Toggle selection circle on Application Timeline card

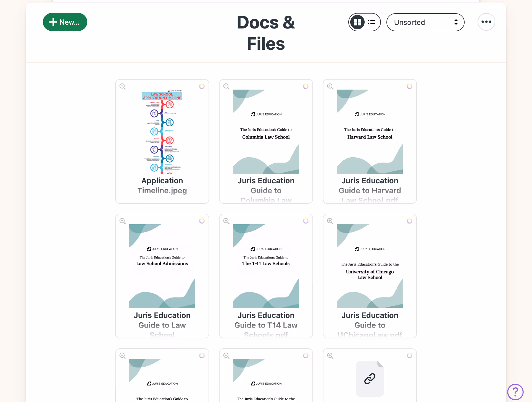[x=202, y=86]
